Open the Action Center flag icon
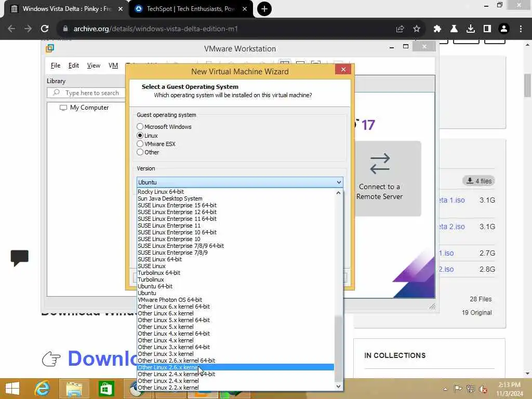Viewport: 532px width, 399px height. pyautogui.click(x=458, y=389)
